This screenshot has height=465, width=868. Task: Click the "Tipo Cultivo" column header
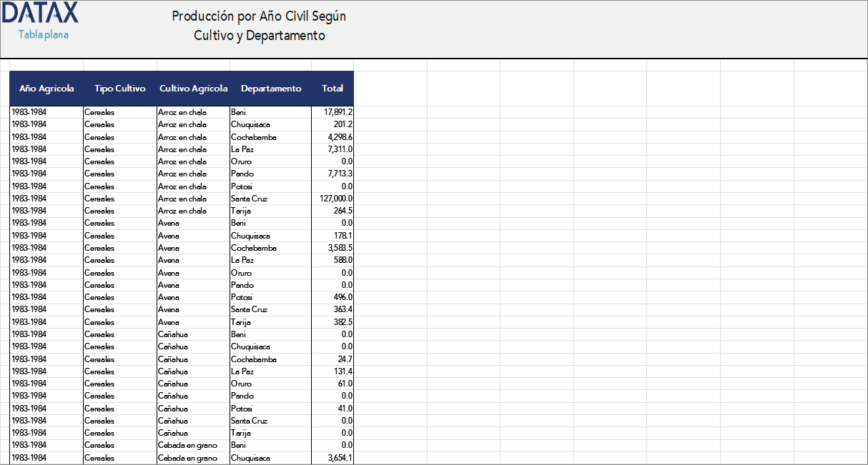(x=119, y=88)
